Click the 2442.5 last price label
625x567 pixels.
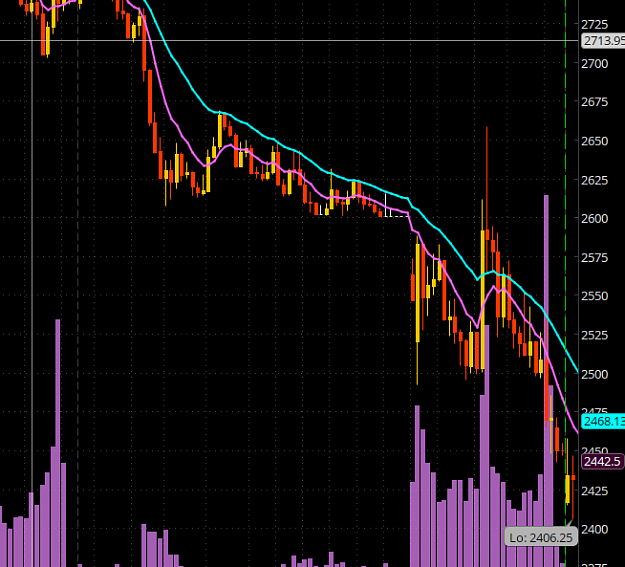pos(602,461)
